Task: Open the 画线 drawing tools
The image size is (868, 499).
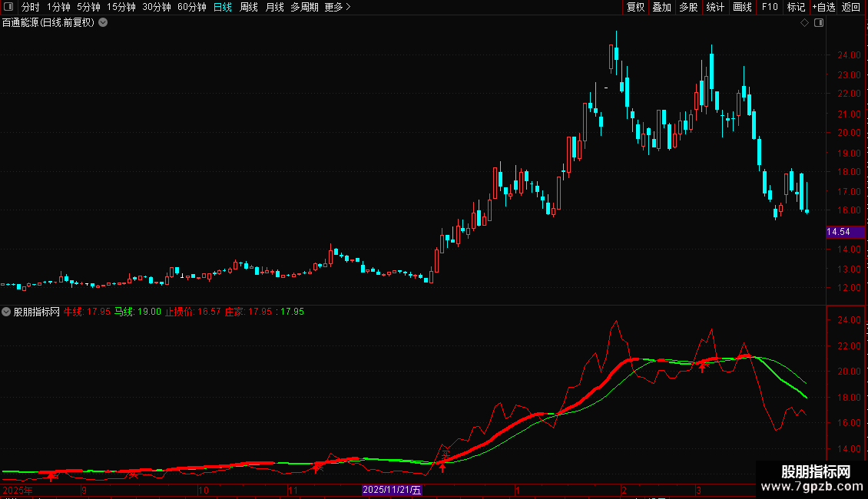Action: [742, 7]
